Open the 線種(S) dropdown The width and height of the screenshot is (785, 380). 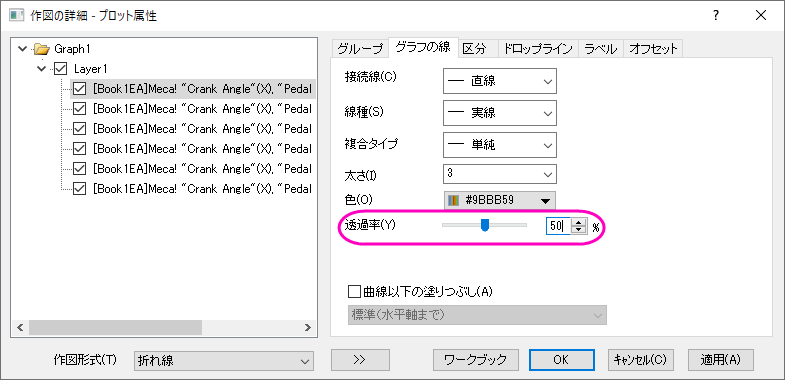(x=500, y=113)
